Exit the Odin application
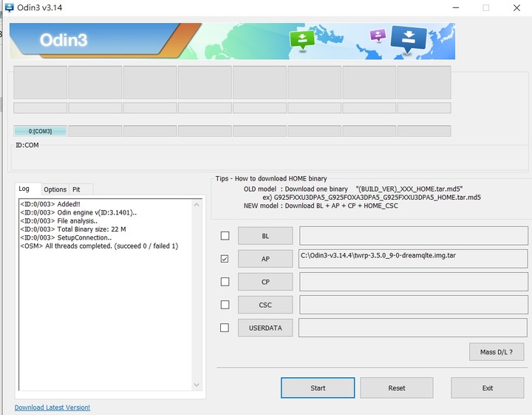Screen dimensions: 532x415 [488, 388]
